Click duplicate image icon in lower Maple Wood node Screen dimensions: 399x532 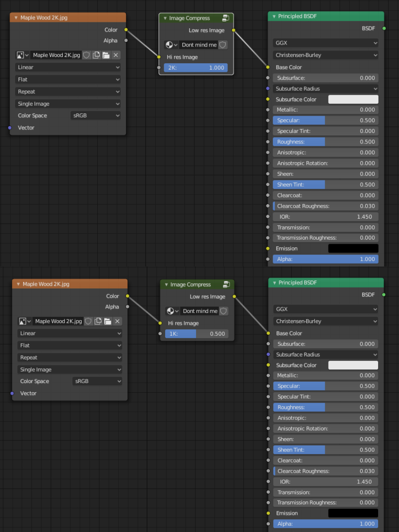(x=98, y=321)
